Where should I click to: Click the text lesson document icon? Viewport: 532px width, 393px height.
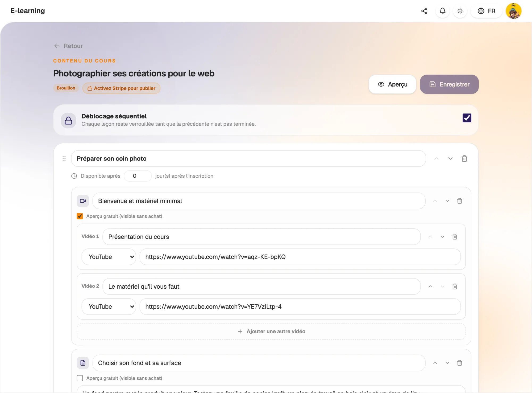click(83, 363)
